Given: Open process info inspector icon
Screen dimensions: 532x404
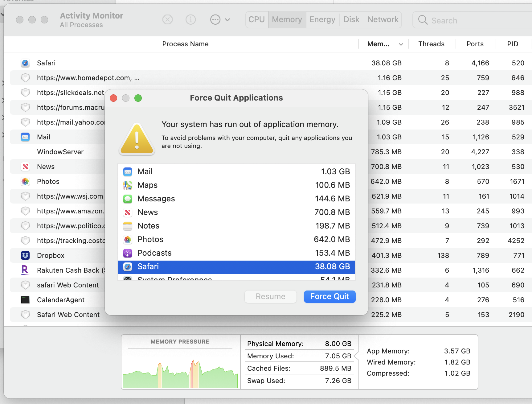Looking at the screenshot, I should click(x=190, y=20).
